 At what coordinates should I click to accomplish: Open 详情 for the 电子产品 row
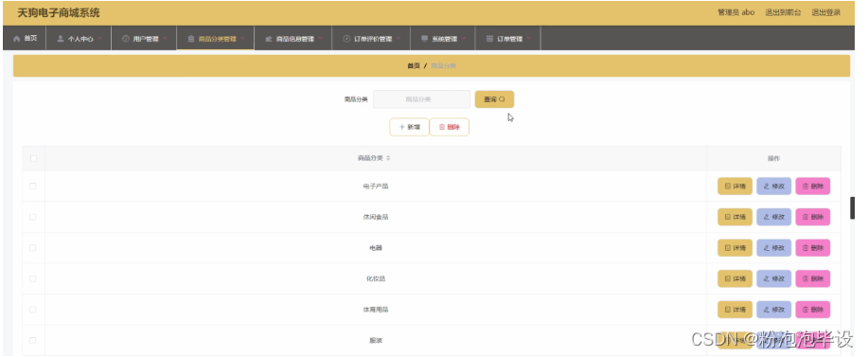point(735,187)
